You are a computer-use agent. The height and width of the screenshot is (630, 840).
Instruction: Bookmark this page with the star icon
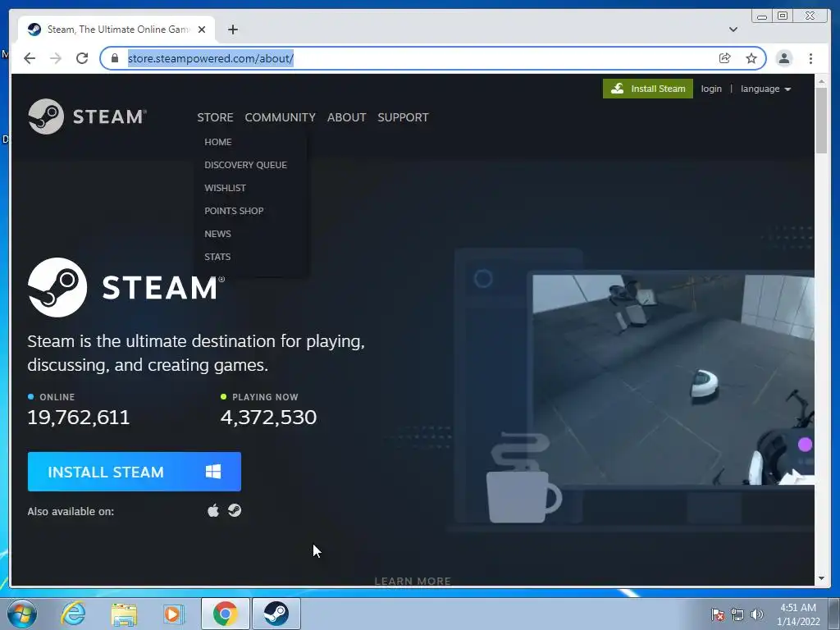pyautogui.click(x=751, y=58)
